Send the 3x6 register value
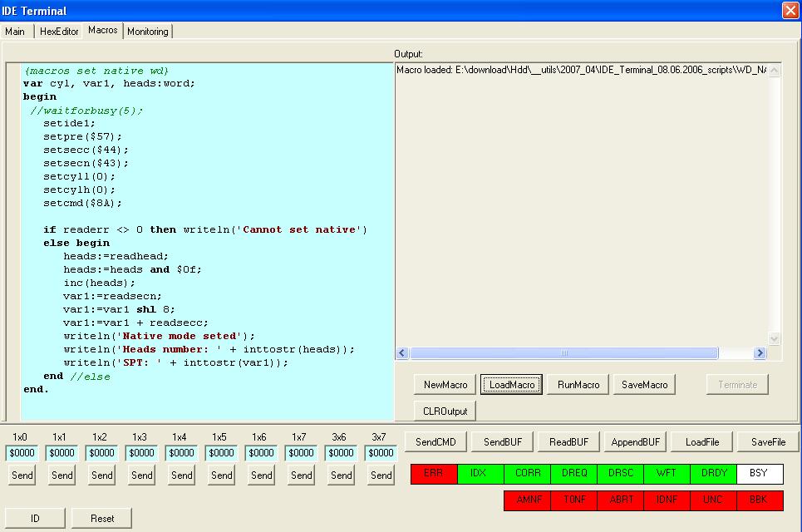This screenshot has height=532, width=802. pyautogui.click(x=341, y=475)
